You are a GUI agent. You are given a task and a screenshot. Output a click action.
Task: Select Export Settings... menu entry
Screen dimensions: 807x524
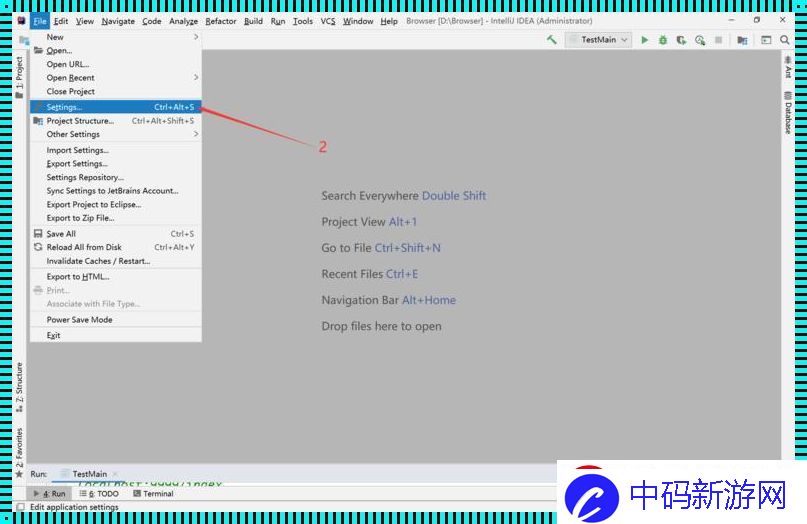click(x=116, y=164)
